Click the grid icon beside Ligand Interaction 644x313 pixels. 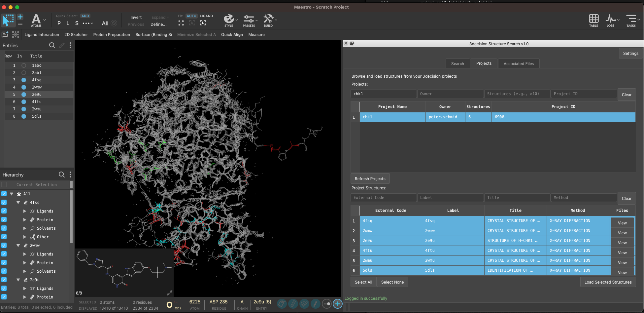pos(16,34)
